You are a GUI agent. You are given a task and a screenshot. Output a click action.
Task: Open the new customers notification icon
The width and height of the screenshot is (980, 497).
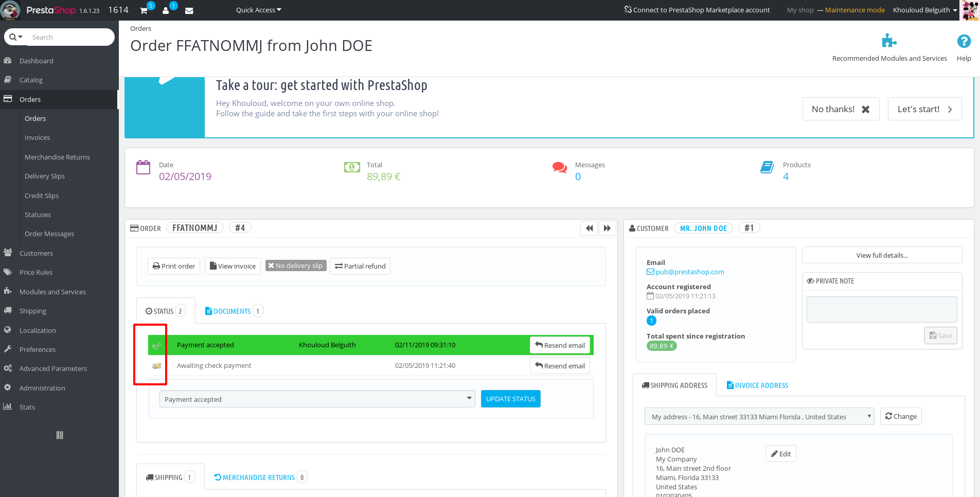tap(167, 10)
